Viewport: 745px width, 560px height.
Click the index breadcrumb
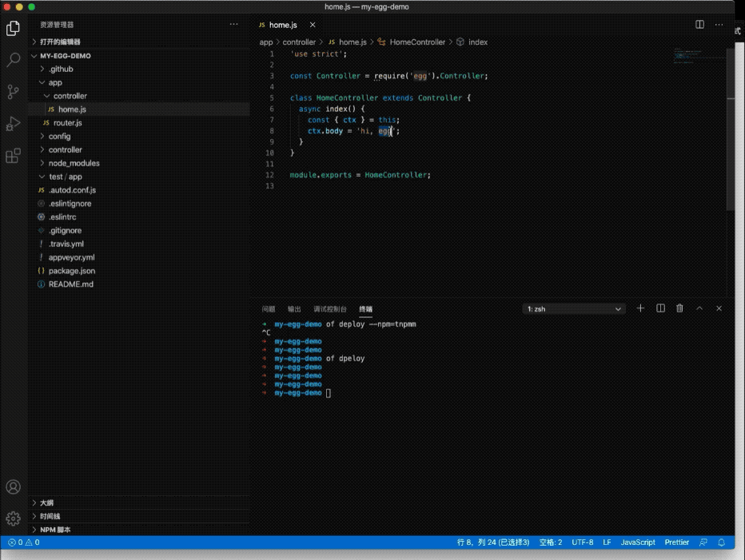point(477,42)
